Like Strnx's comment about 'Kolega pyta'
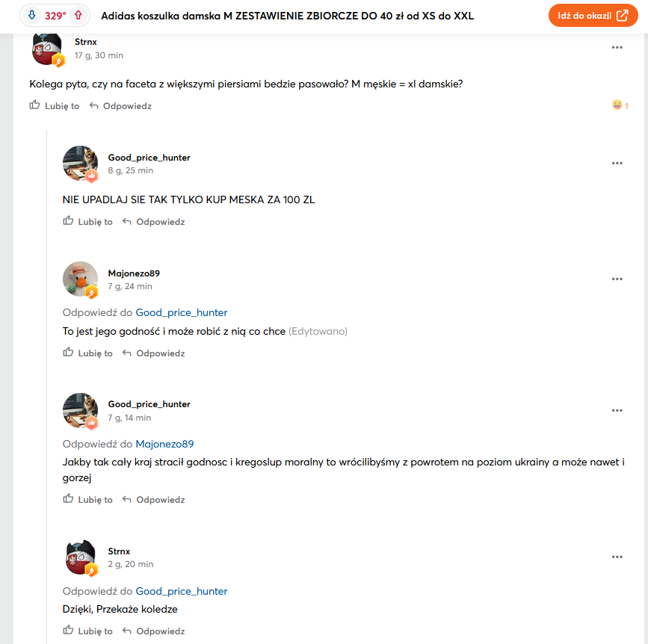Image resolution: width=648 pixels, height=644 pixels. 55,106
